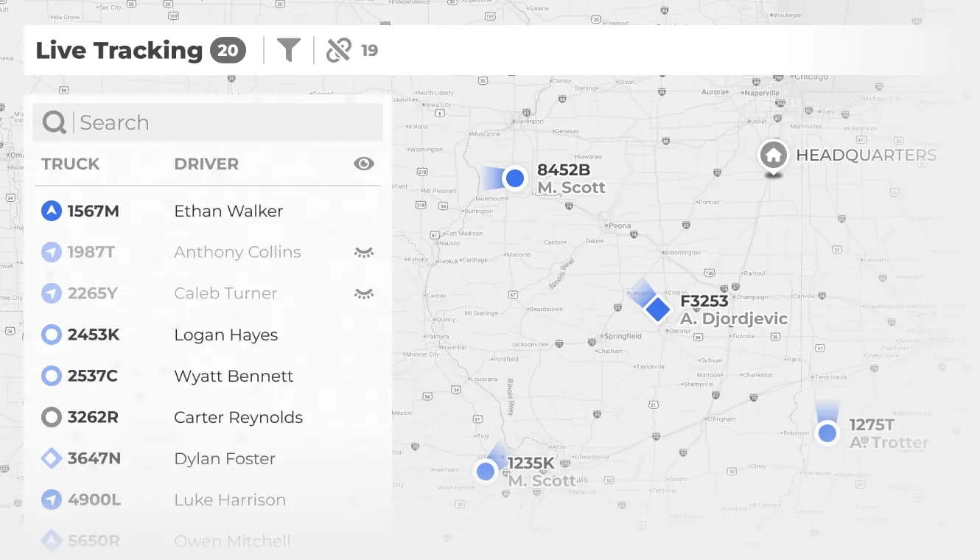Viewport: 980px width, 560px height.
Task: Select driver Owen Mitchell
Action: pyautogui.click(x=232, y=542)
